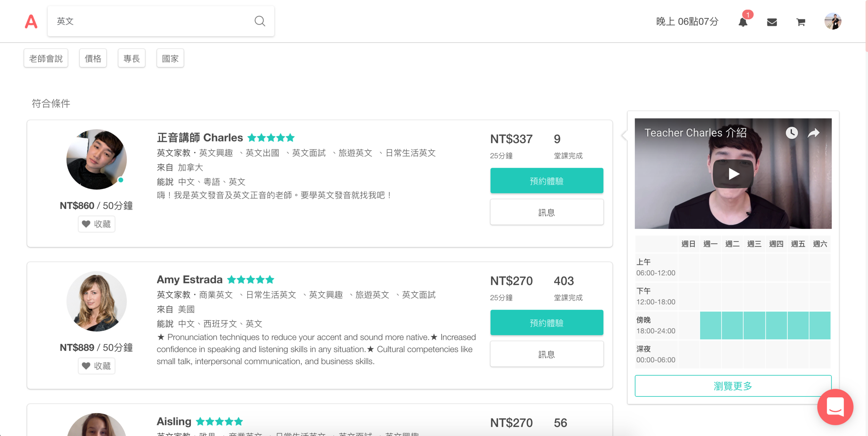Viewport: 868px width, 436px height.
Task: Click the 深夜 00:00-06:00 row label
Action: pos(656,354)
